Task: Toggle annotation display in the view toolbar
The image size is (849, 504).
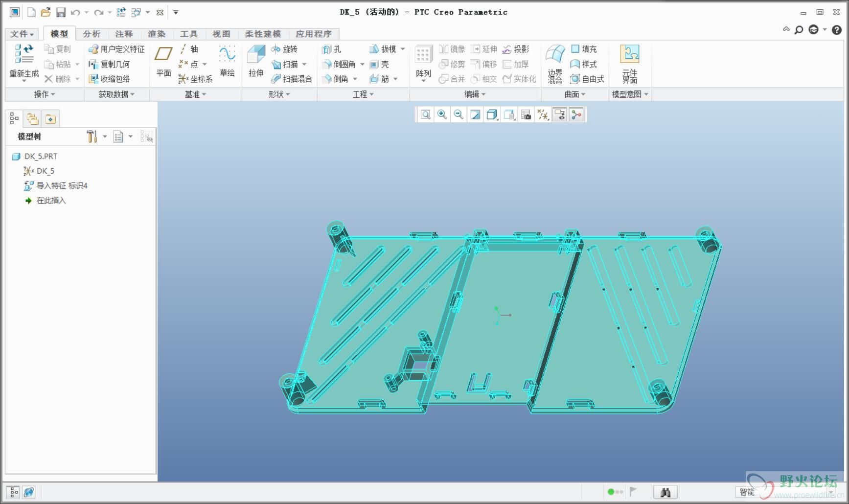Action: (560, 115)
